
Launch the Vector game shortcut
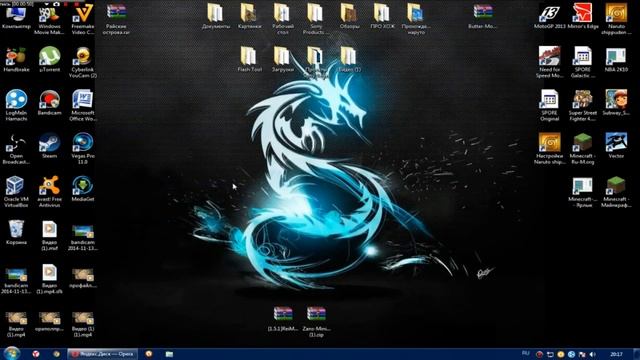[x=616, y=146]
